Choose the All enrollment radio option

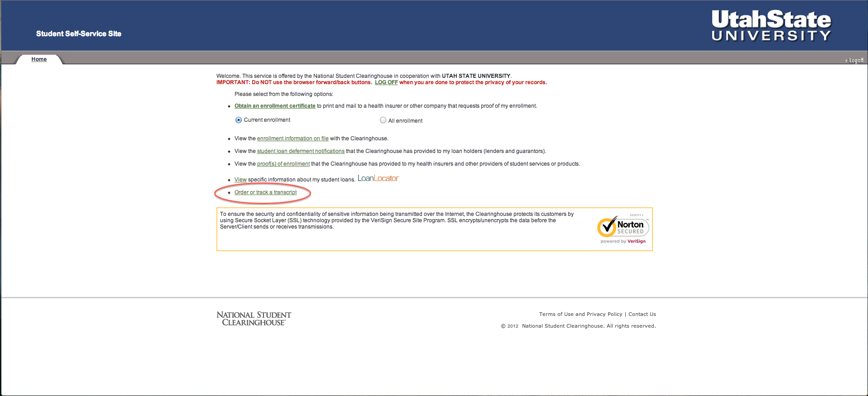[383, 120]
